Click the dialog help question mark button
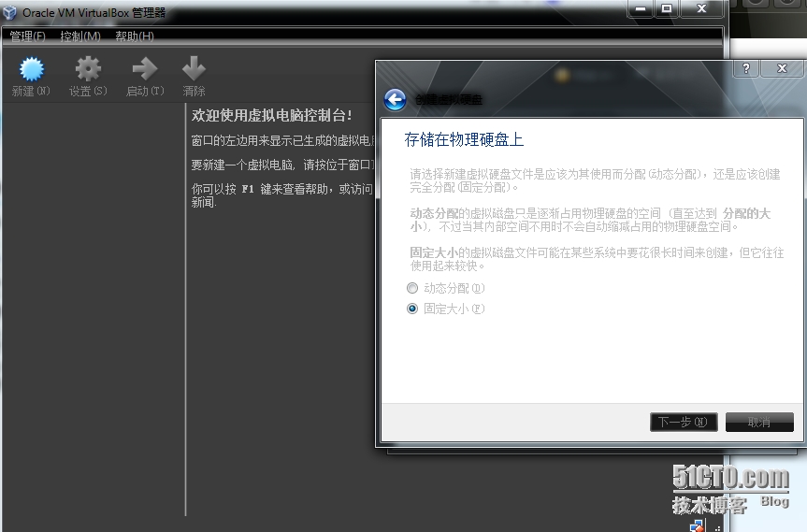 (746, 68)
